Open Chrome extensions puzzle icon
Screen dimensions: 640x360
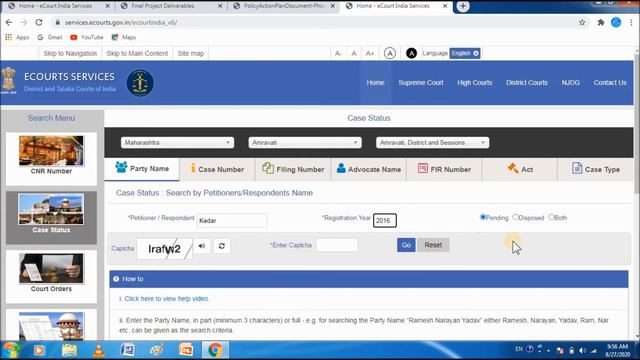[x=600, y=22]
